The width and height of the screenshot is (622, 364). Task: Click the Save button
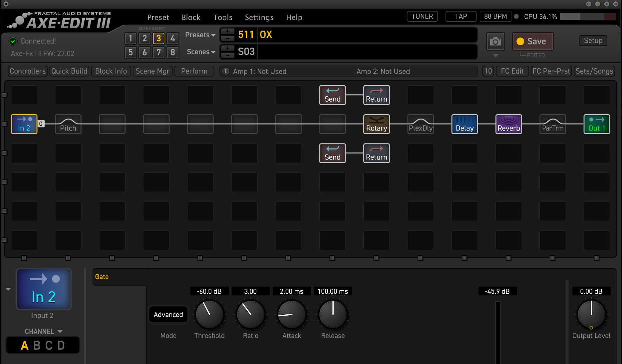click(533, 41)
